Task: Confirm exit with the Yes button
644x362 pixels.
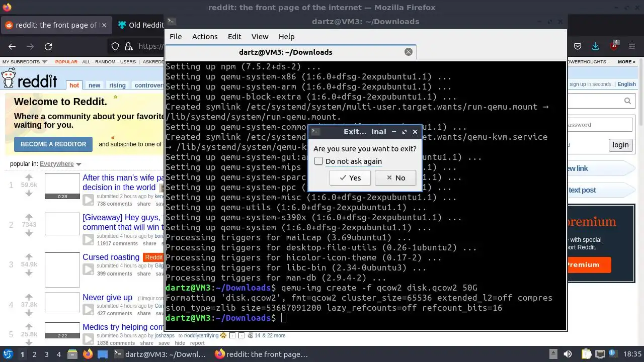Action: click(x=350, y=177)
